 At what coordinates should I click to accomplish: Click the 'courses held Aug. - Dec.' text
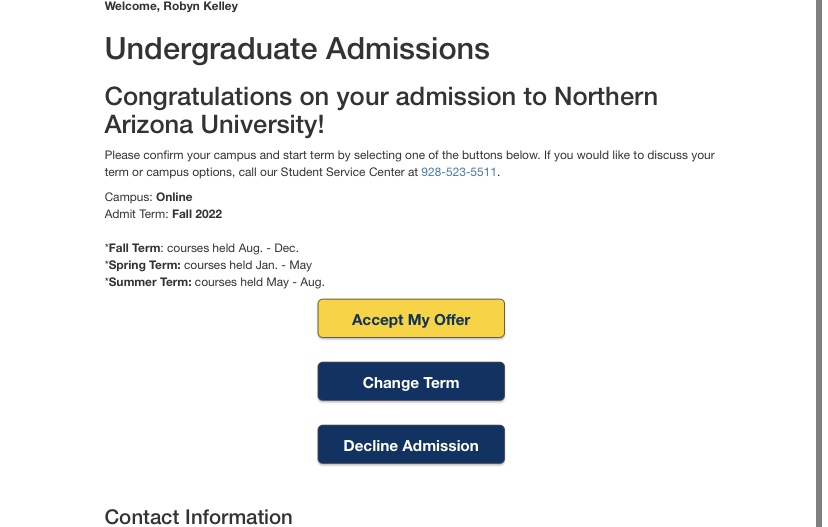[x=232, y=248]
